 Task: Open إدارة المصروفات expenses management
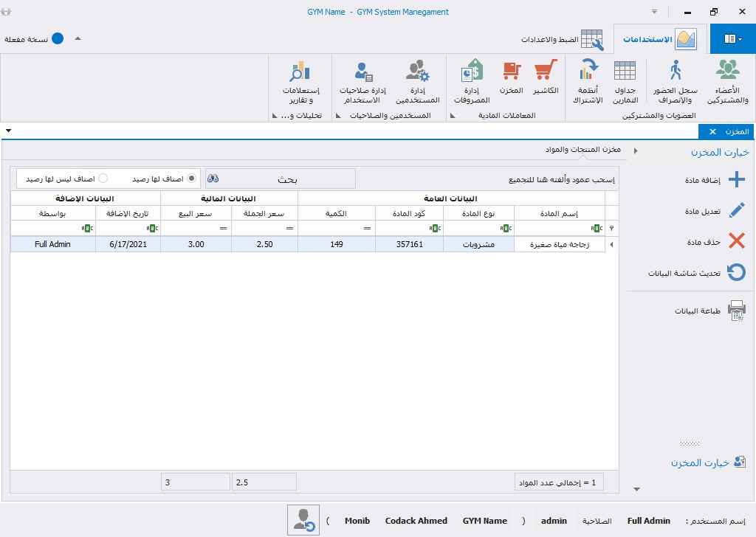pyautogui.click(x=472, y=82)
